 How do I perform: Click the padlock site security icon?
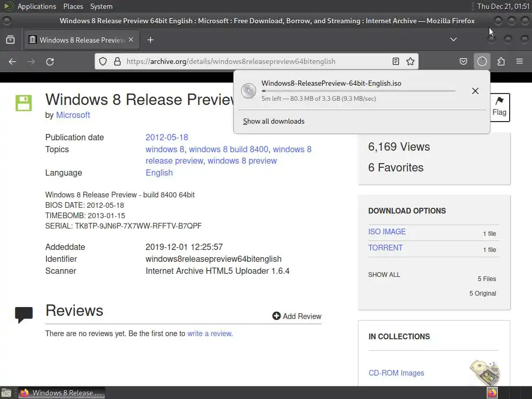coord(117,61)
